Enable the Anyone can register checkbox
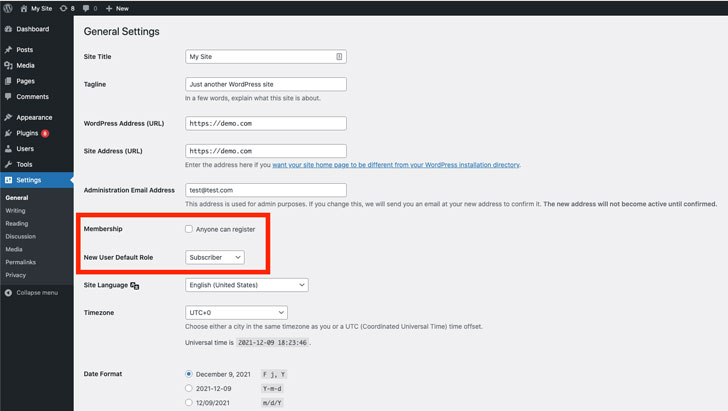The width and height of the screenshot is (728, 411). coord(189,229)
